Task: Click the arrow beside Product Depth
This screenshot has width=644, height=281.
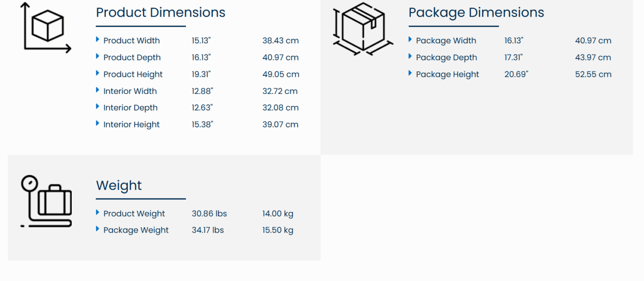Action: tap(98, 57)
